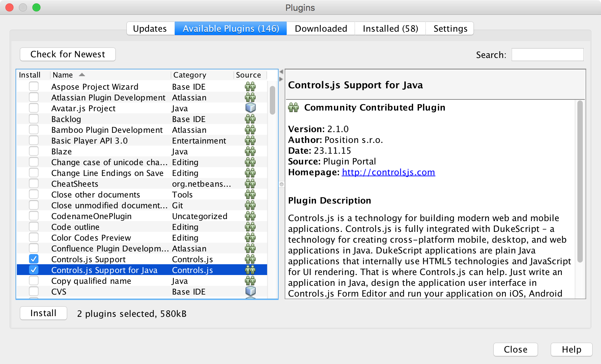The image size is (601, 364).
Task: Uncheck the Controls.js Support install checkbox
Action: (34, 259)
